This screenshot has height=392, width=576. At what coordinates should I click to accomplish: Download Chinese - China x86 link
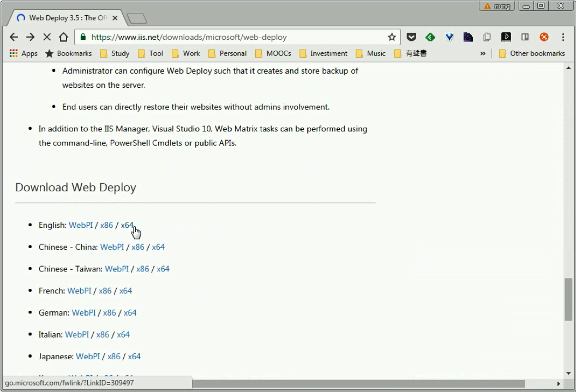pyautogui.click(x=138, y=247)
